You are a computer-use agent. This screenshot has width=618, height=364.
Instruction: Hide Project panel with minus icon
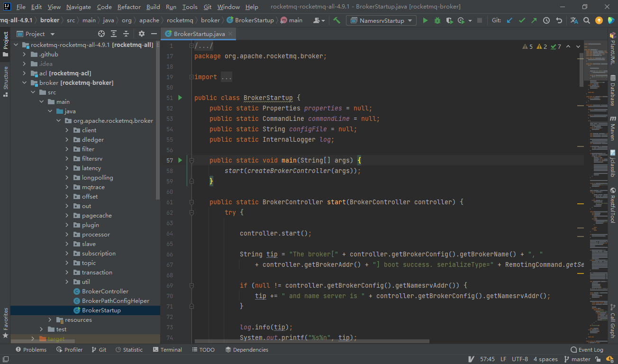pyautogui.click(x=154, y=34)
